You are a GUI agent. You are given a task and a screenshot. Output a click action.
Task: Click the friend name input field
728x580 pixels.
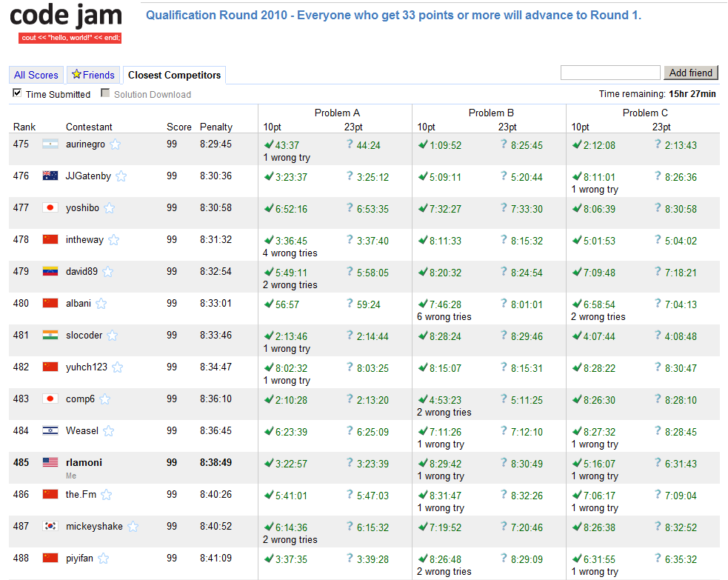610,73
